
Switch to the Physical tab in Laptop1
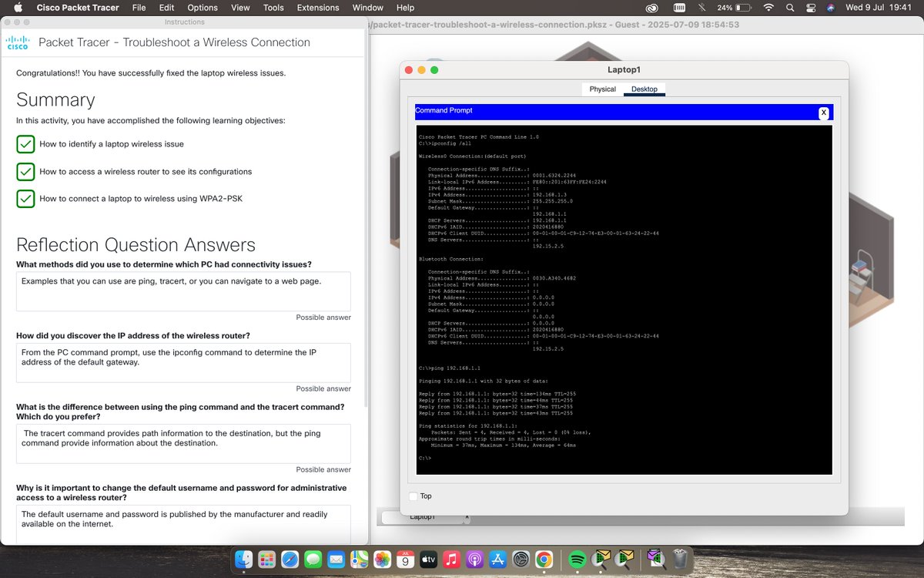click(x=602, y=89)
